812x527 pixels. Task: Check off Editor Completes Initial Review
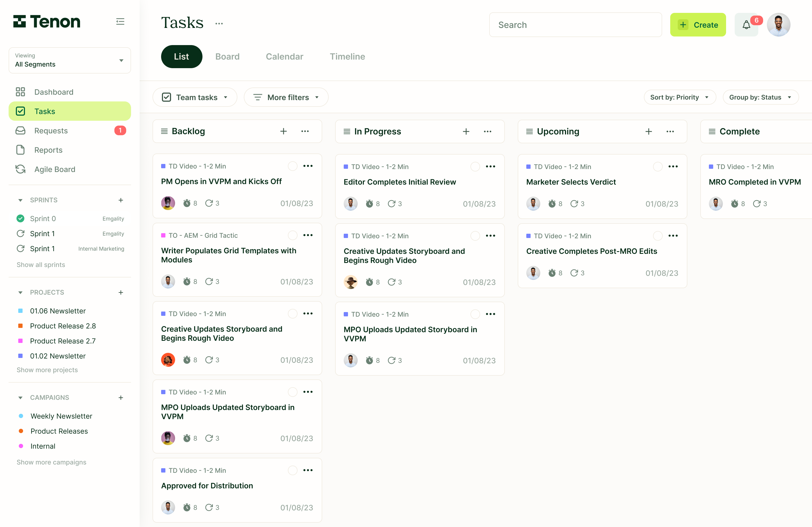pos(475,167)
